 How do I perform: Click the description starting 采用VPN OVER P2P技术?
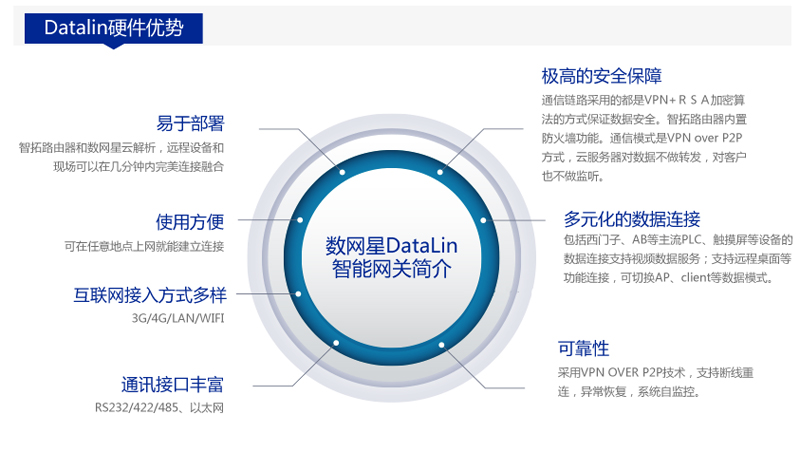click(x=656, y=382)
